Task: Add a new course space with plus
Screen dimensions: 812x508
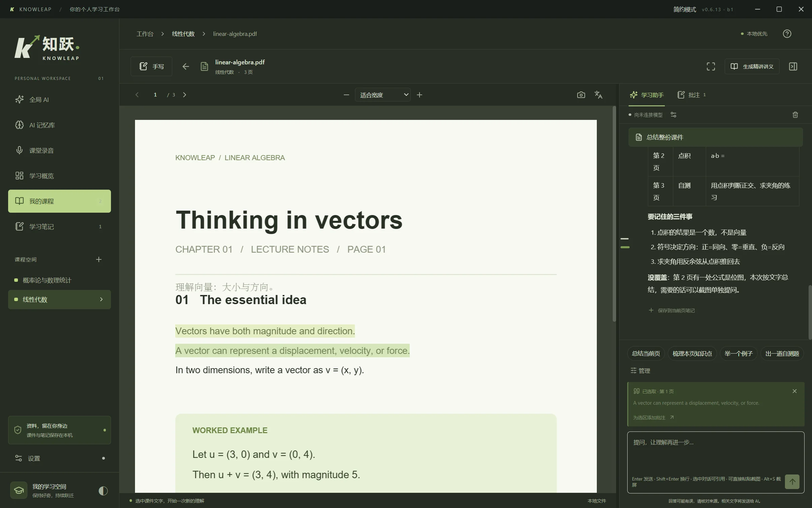Action: point(98,259)
